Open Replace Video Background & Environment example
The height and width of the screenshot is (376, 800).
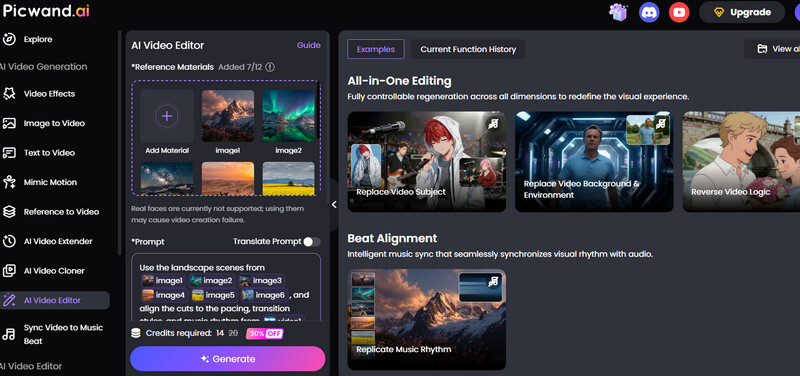tap(594, 162)
